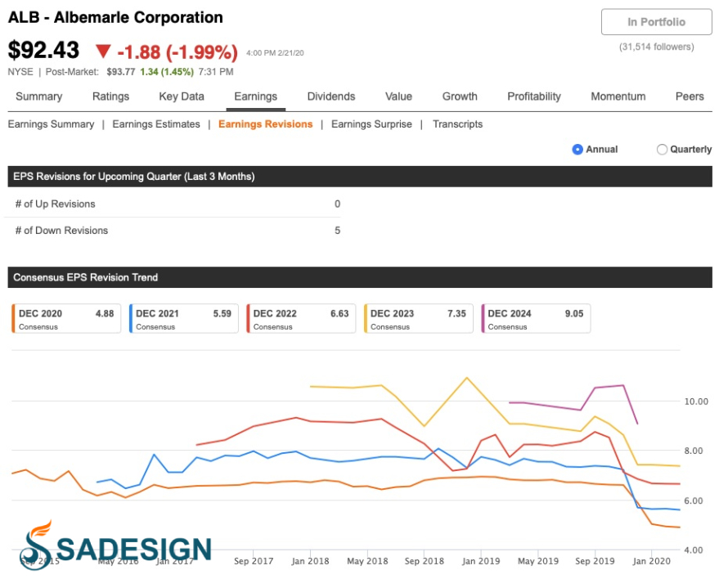Click the ALB - Albemarle Corporation heading

[x=115, y=18]
